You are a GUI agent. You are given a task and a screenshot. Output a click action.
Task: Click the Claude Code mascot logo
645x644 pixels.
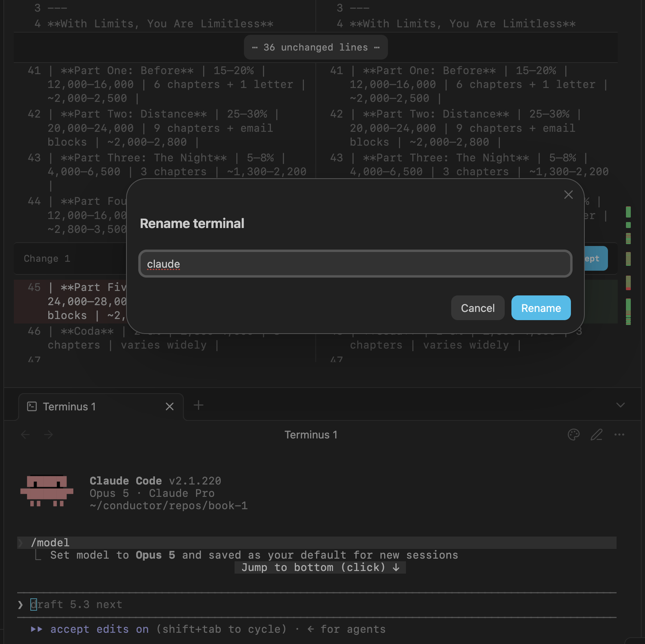47,491
